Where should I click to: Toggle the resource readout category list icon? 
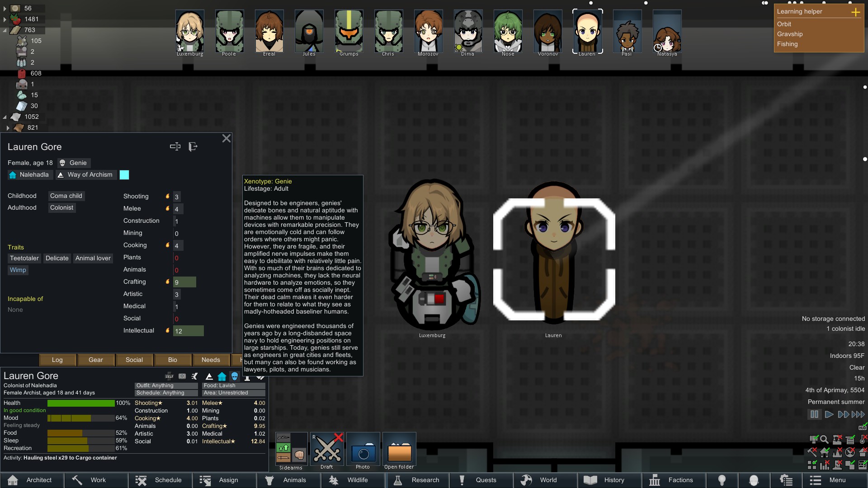click(x=850, y=439)
